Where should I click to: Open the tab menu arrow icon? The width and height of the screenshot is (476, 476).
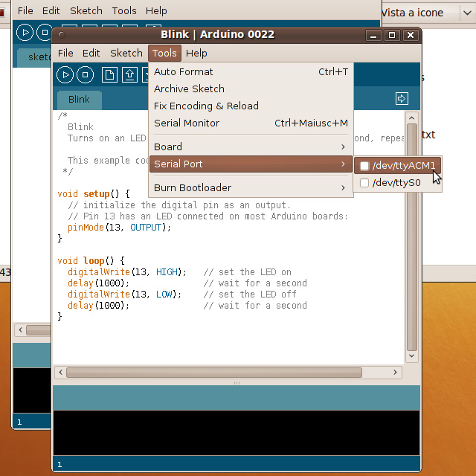(402, 99)
